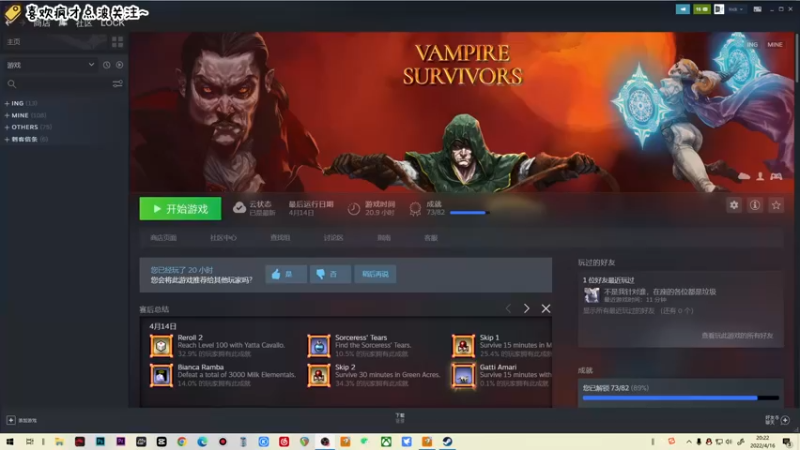Screen dimensions: 800x450
Task: Open friends and chat plus icon
Action: tap(785, 420)
